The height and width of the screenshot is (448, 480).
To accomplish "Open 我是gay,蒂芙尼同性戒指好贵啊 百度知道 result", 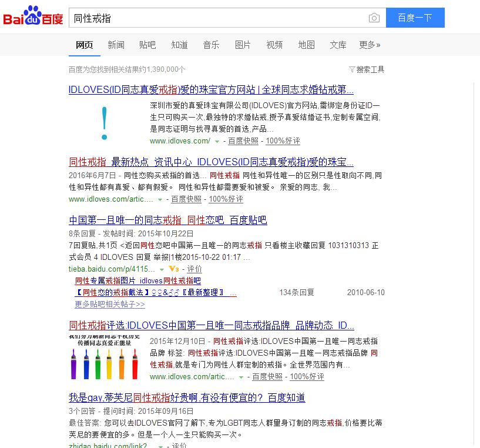I will 187,397.
